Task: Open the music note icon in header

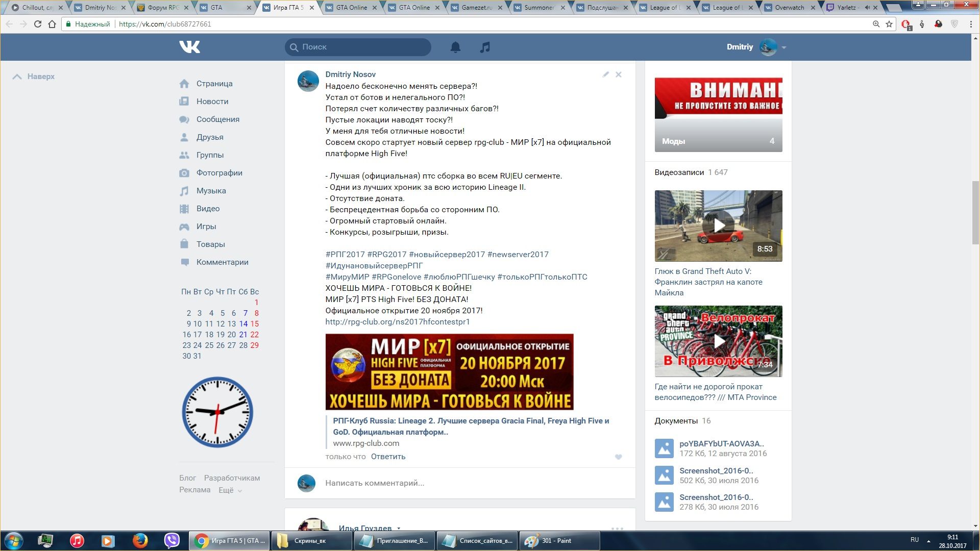Action: pos(485,47)
